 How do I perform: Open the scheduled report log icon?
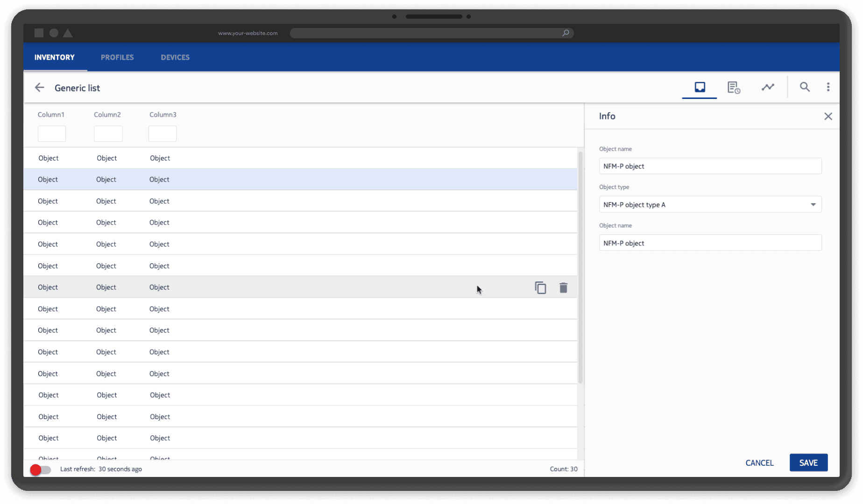pos(734,87)
